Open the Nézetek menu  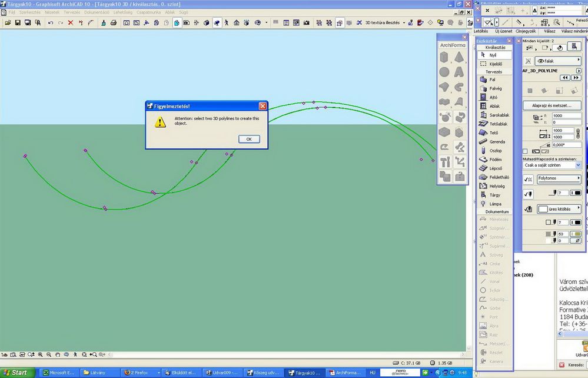pyautogui.click(x=52, y=12)
